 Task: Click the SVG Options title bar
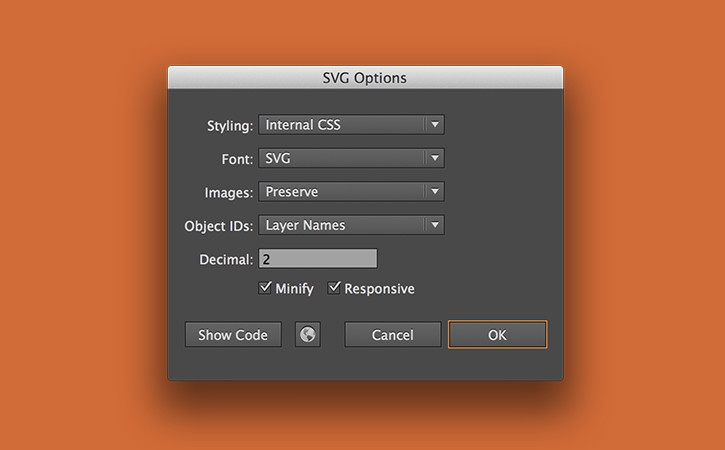[365, 78]
